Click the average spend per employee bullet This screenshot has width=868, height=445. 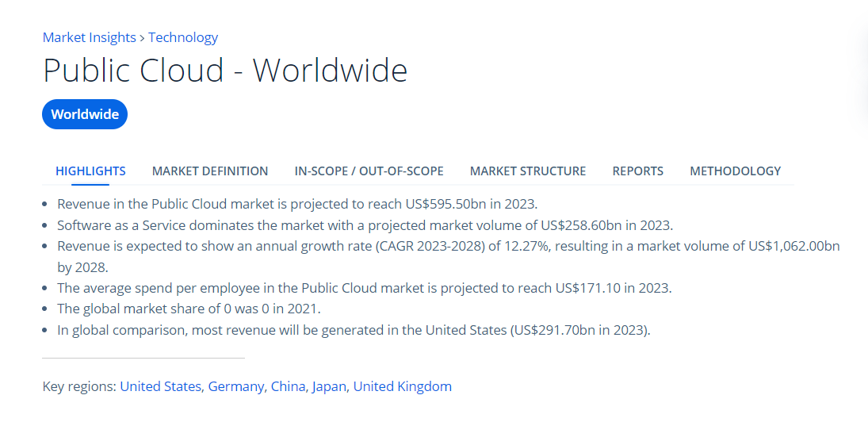[x=365, y=288]
